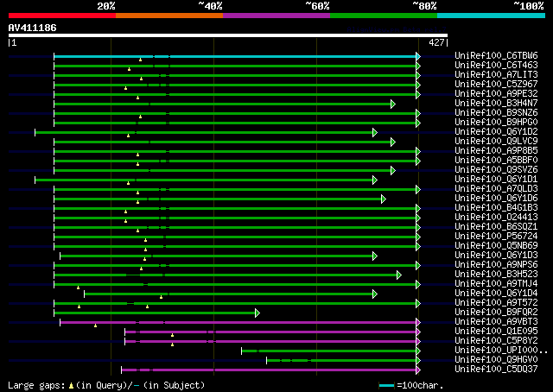The image size is (553, 392).
Task: Select hit name UniRef100_A7QLD3
Action: tap(496, 189)
